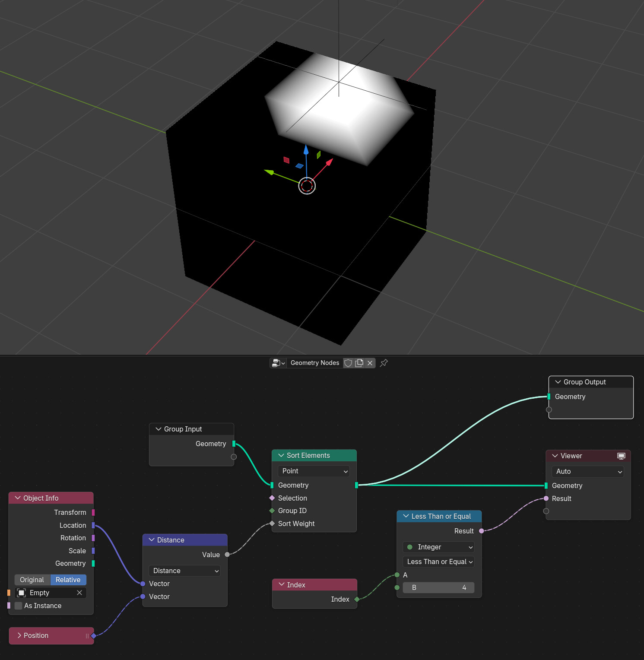This screenshot has width=644, height=660.
Task: Open the Integer data type dropdown
Action: click(x=438, y=547)
